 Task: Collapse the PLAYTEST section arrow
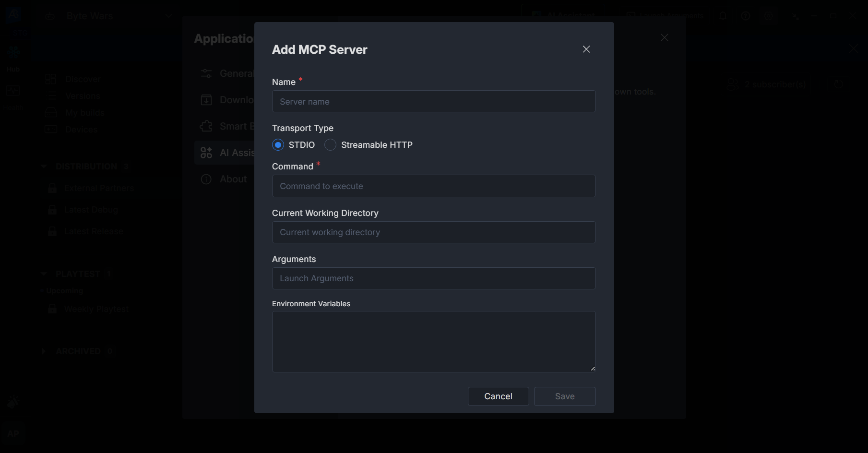click(44, 274)
